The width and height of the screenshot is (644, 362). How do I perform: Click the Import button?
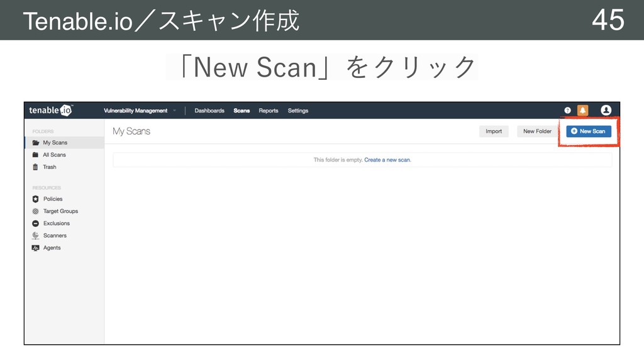(494, 131)
